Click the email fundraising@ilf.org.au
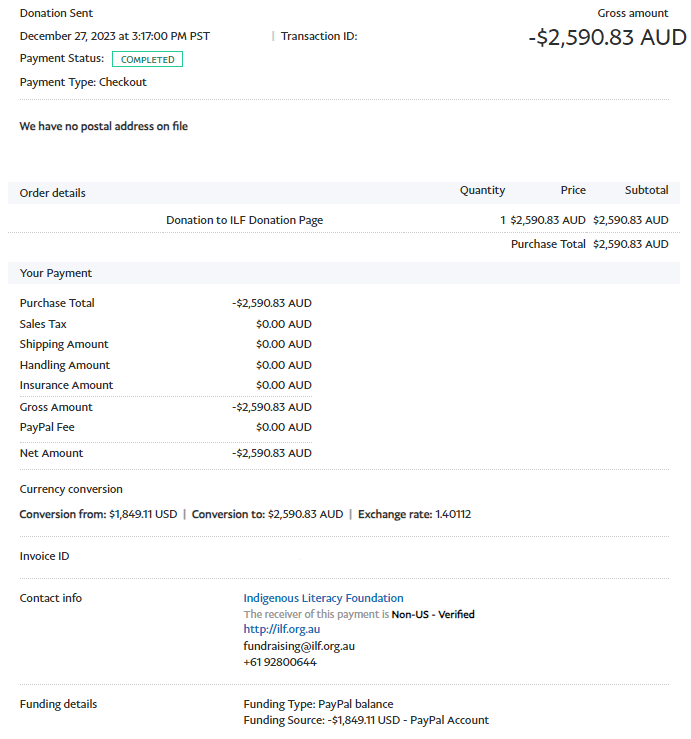The height and width of the screenshot is (739, 691). coord(299,646)
